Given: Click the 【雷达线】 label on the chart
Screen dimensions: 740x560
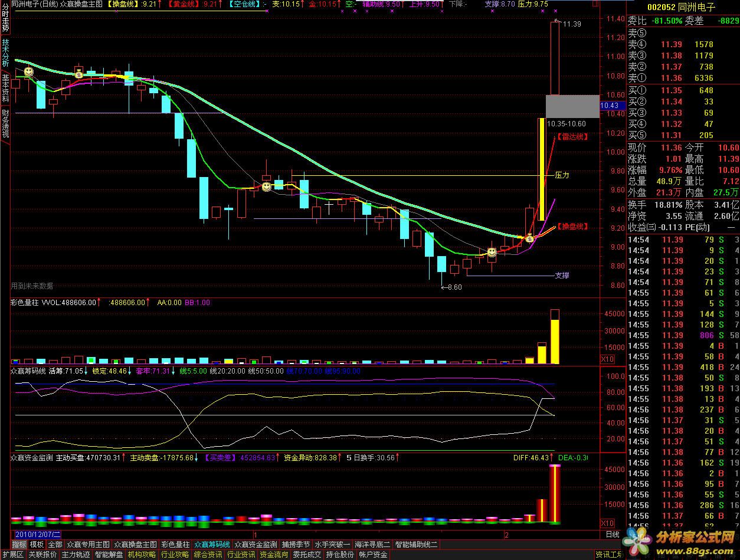Looking at the screenshot, I should click(572, 136).
